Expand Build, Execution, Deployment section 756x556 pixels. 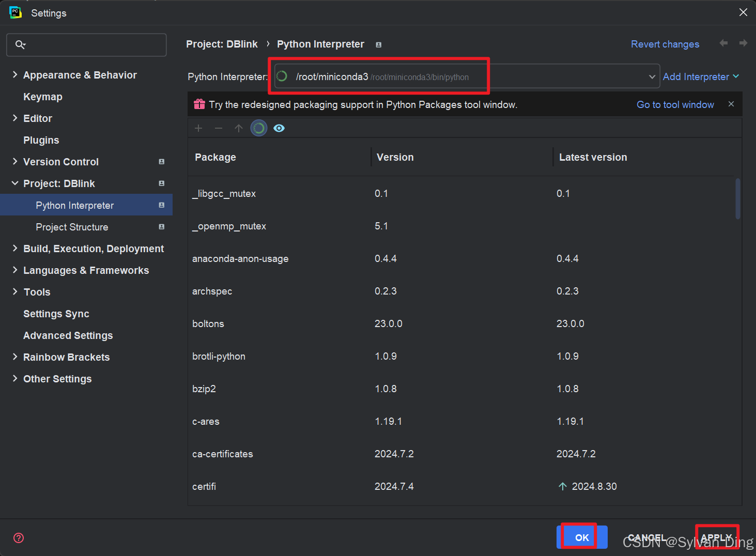tap(15, 248)
